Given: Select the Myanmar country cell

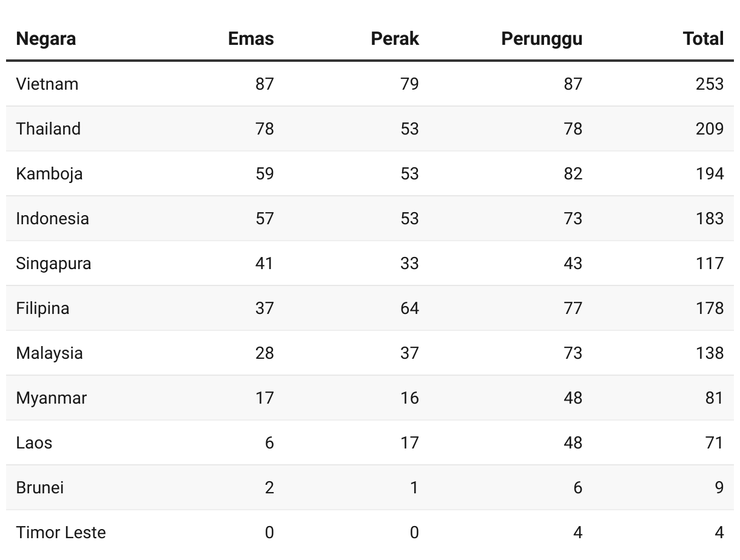Looking at the screenshot, I should pos(52,398).
